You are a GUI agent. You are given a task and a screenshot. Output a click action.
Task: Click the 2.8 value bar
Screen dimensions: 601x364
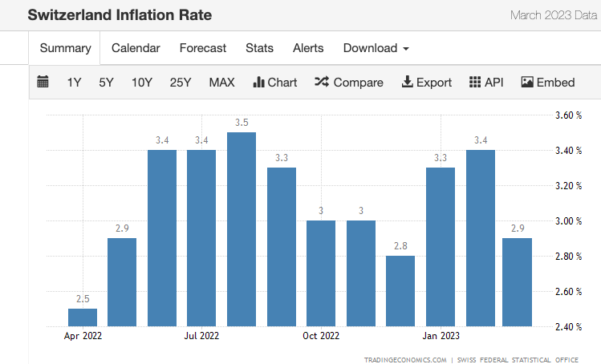pyautogui.click(x=400, y=291)
